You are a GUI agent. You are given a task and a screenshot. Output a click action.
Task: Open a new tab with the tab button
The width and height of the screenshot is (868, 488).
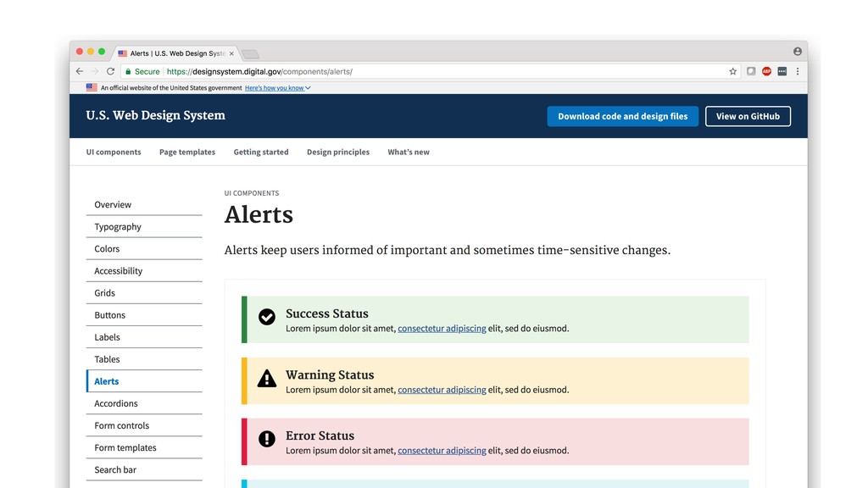250,54
